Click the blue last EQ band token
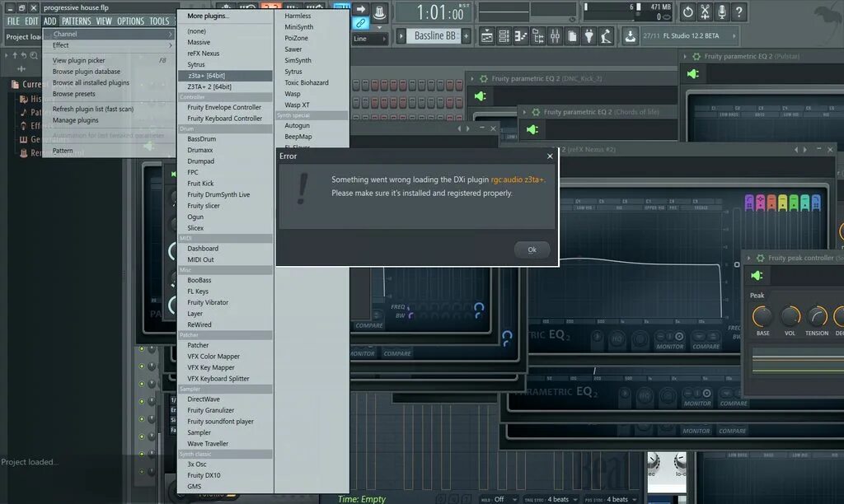Screen dimensions: 844x504 (x=816, y=203)
